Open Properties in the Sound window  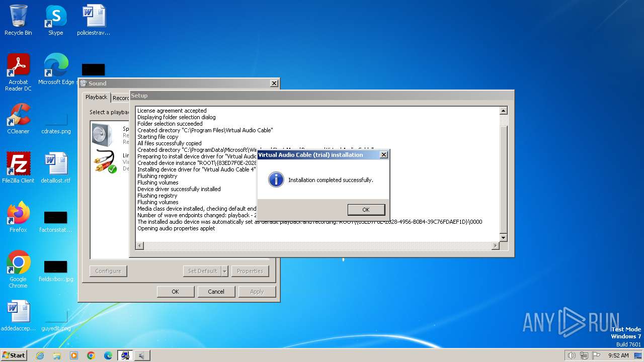click(250, 271)
